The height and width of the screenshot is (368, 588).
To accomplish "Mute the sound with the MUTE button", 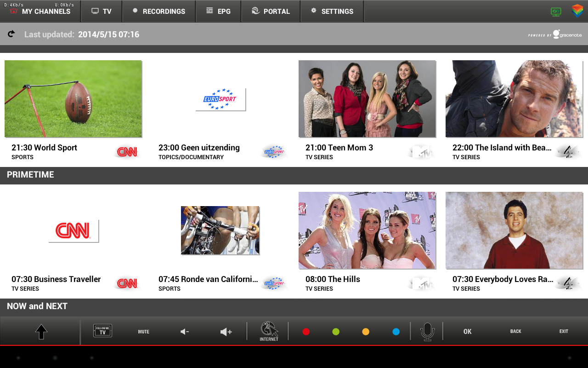I will [144, 332].
